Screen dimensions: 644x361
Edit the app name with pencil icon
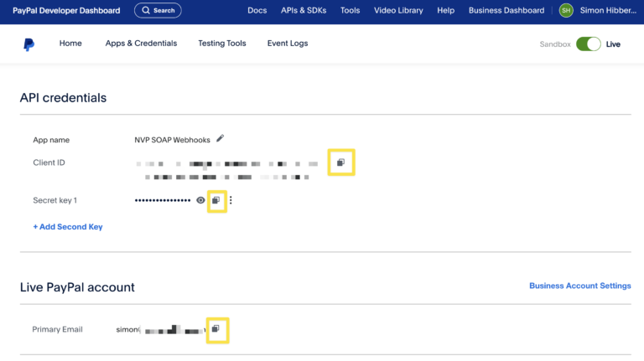click(x=221, y=139)
